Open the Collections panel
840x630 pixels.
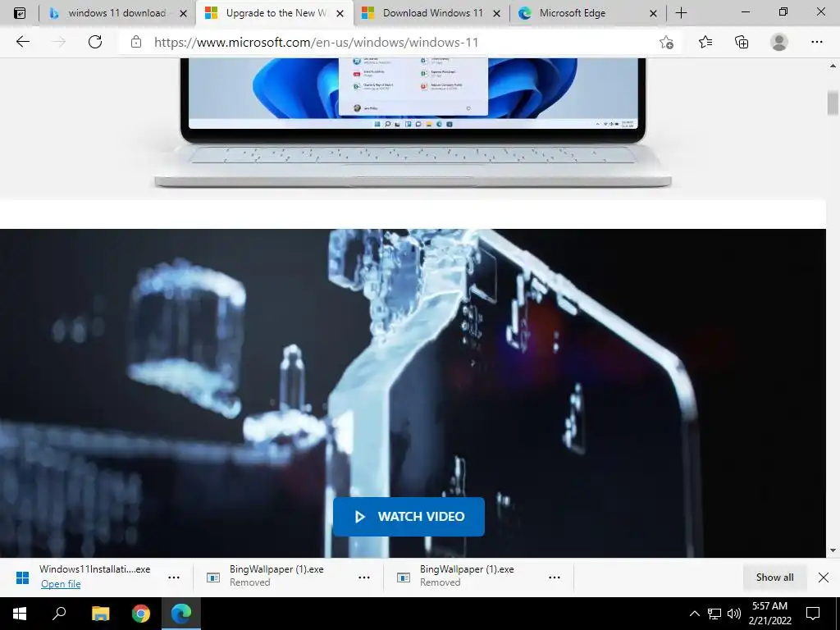742,42
